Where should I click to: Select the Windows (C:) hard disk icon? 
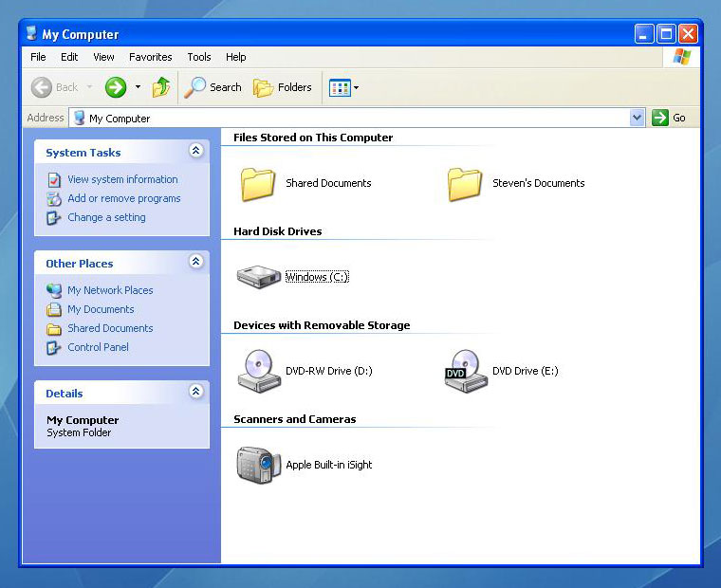click(x=259, y=277)
